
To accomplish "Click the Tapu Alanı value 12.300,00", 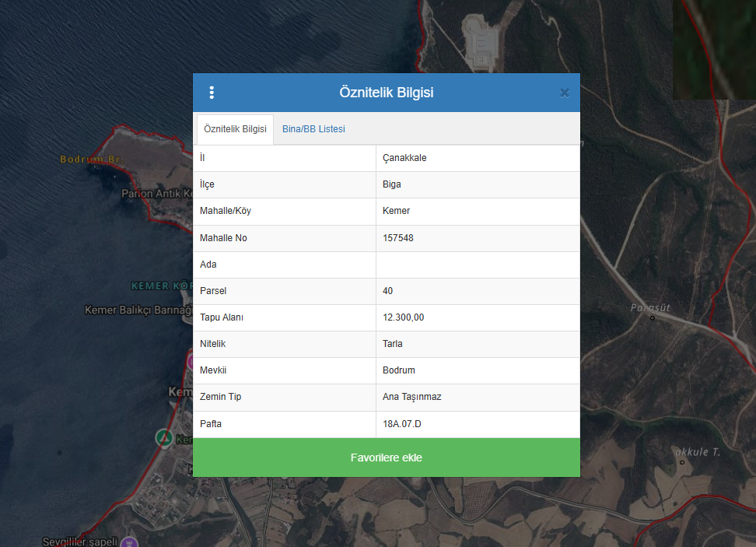I will [403, 317].
